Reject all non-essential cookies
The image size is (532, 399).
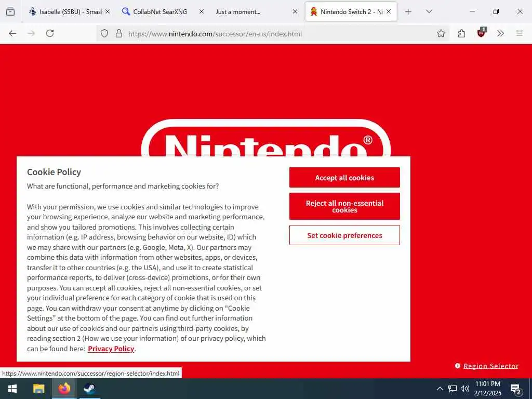point(344,206)
